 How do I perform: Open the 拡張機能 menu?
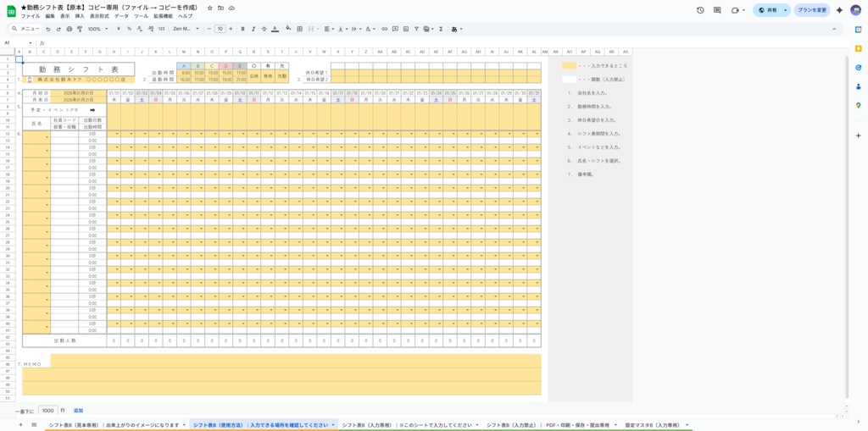[x=165, y=17]
